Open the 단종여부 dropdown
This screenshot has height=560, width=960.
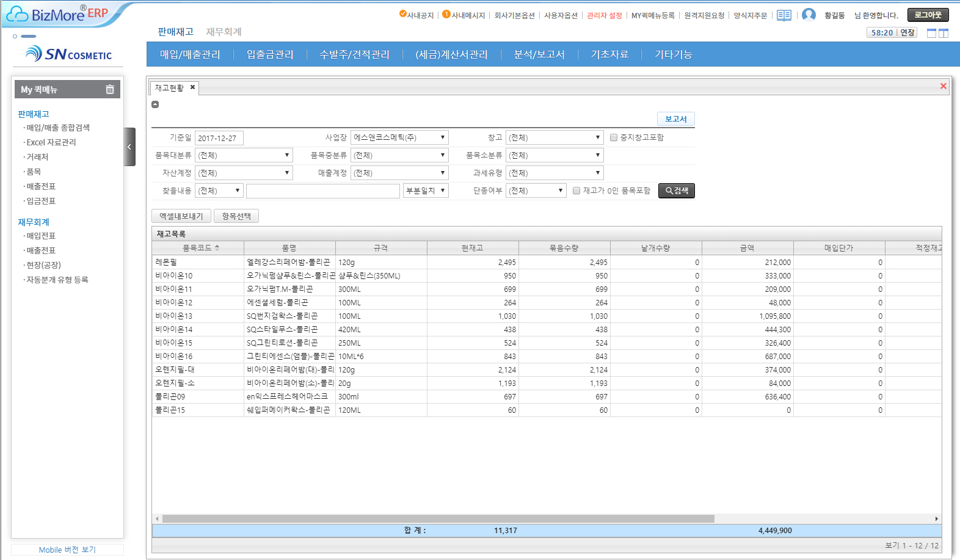[x=536, y=191]
